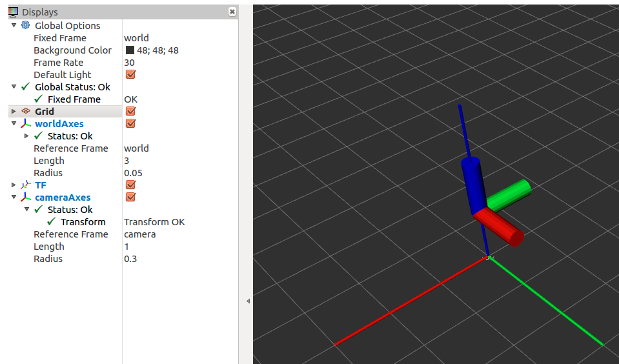Click the cameraAxes axes icon

coord(26,197)
